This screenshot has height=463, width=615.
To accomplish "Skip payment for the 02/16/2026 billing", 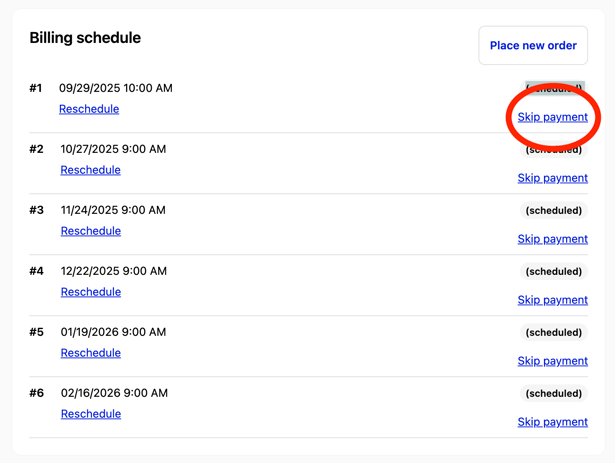I will 552,422.
